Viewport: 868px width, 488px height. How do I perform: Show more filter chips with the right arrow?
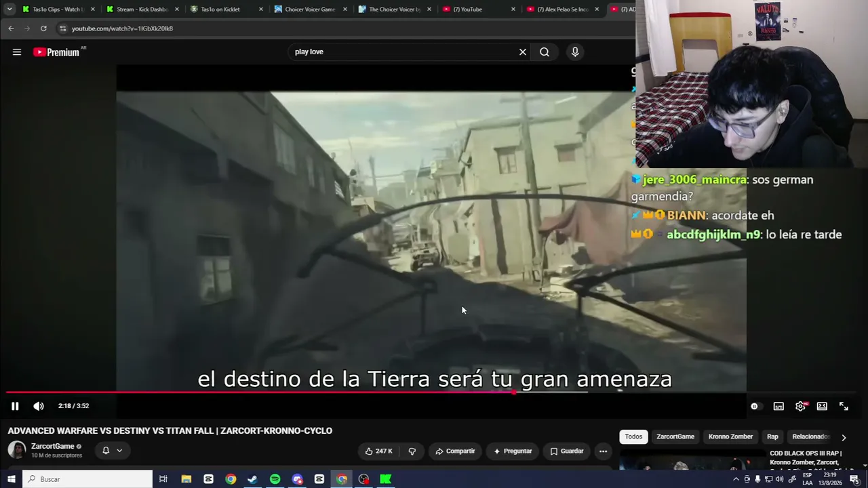[844, 437]
